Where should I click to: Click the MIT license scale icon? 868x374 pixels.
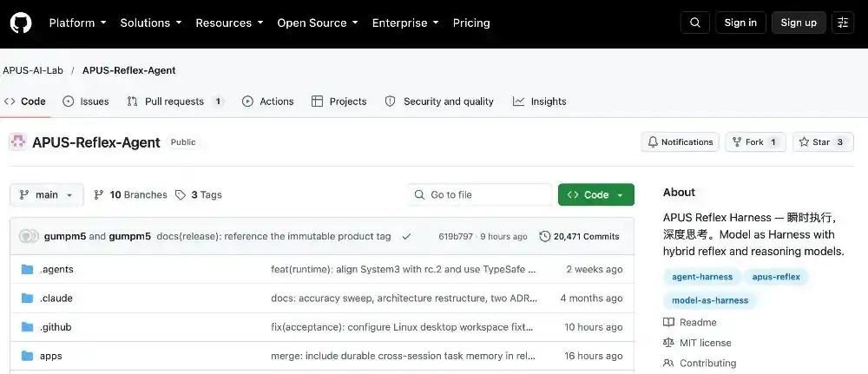click(668, 343)
